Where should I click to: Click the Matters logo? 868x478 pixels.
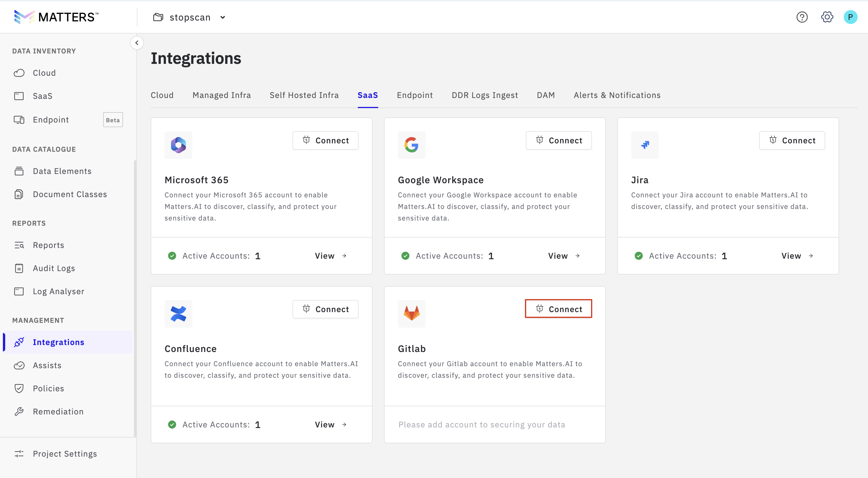pyautogui.click(x=56, y=17)
